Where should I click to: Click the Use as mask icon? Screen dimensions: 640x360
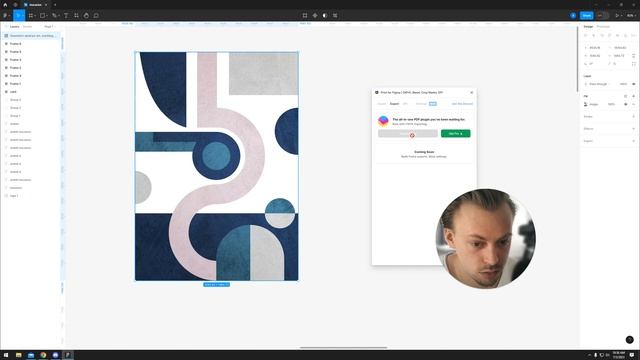[x=325, y=16]
